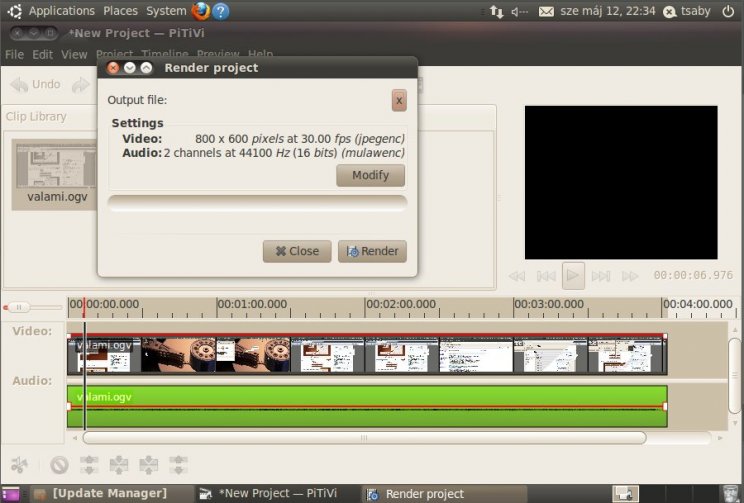
Task: Click the render progress bar
Action: click(x=257, y=203)
